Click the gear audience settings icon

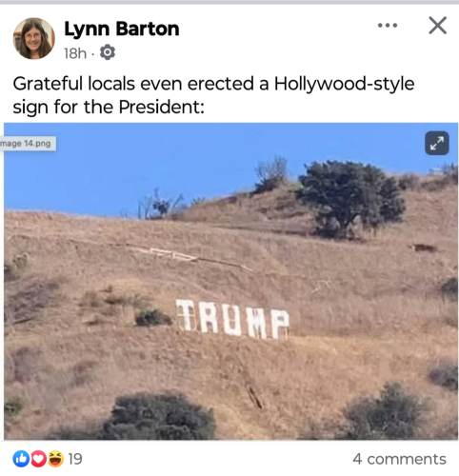tap(108, 52)
